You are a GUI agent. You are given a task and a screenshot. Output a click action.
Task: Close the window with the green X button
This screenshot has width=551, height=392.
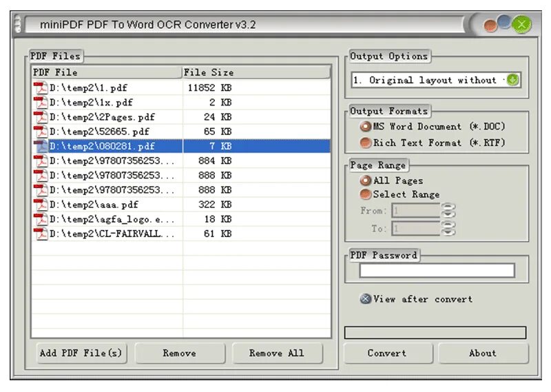click(521, 25)
